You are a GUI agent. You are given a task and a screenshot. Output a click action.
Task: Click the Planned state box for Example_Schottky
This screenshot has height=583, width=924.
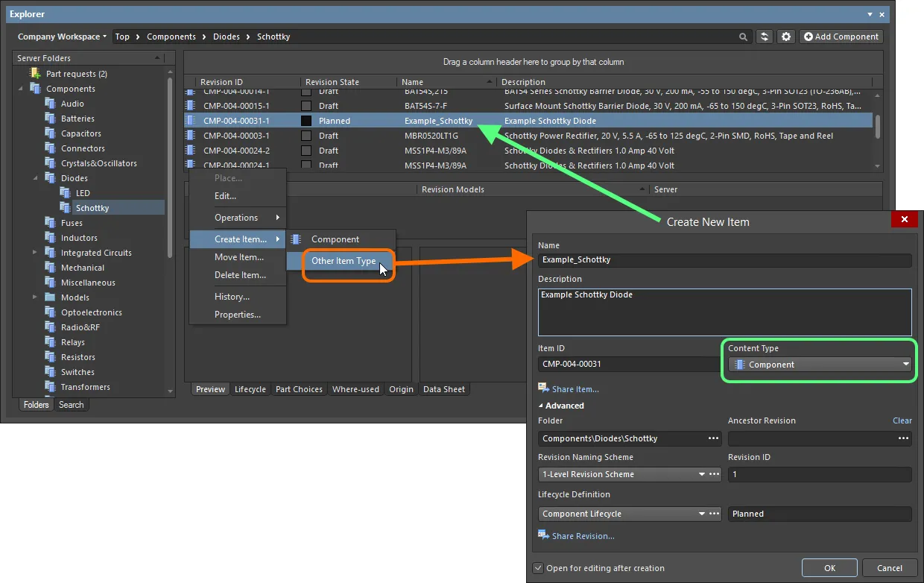click(306, 121)
